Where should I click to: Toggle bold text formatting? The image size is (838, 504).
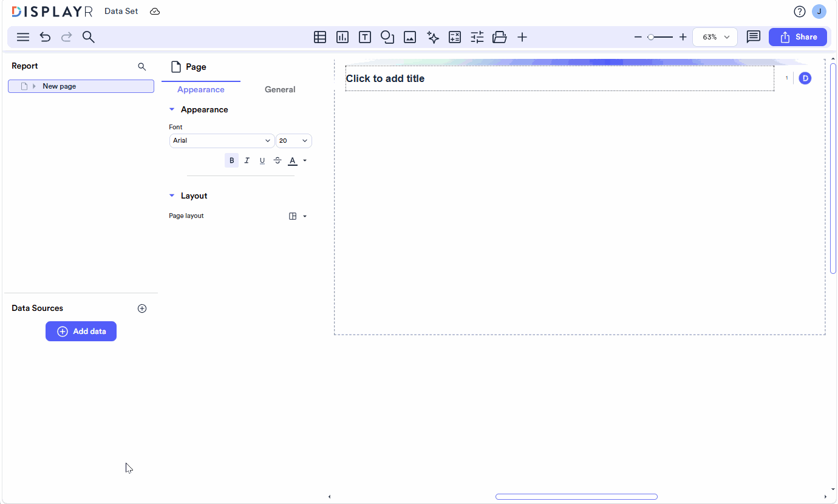[x=231, y=160]
